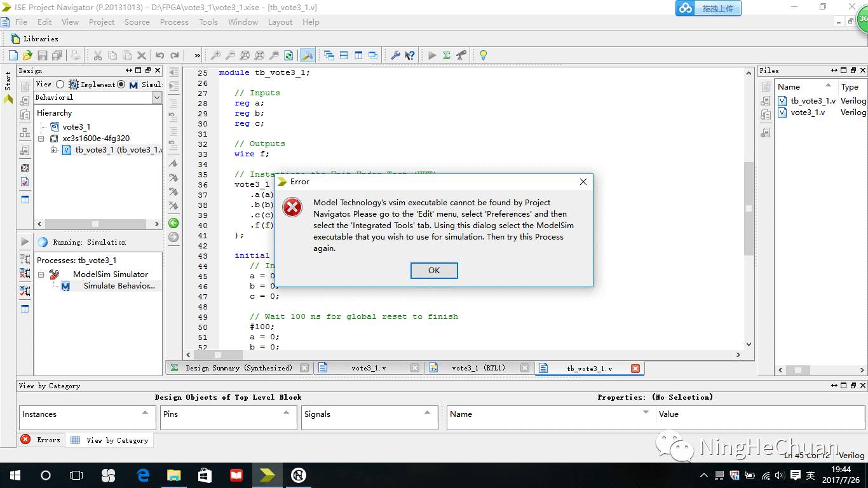The image size is (868, 488).
Task: Open the Edit menu
Action: [44, 22]
